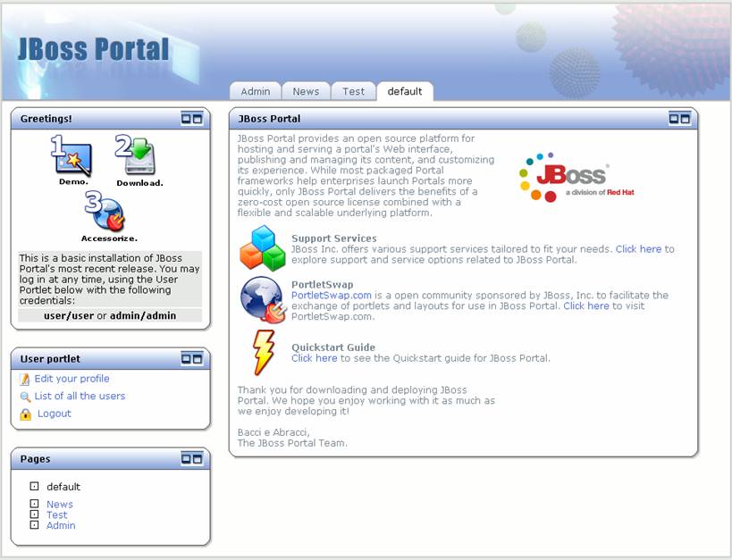Open News in the Pages tree
Screen dimensions: 732x560
(x=60, y=505)
